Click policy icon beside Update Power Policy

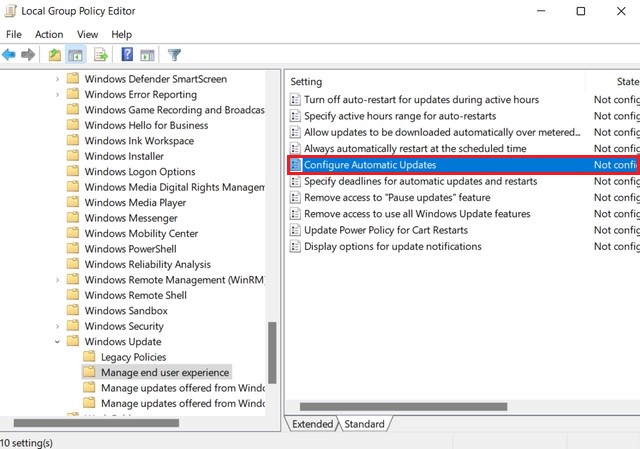pyautogui.click(x=295, y=230)
